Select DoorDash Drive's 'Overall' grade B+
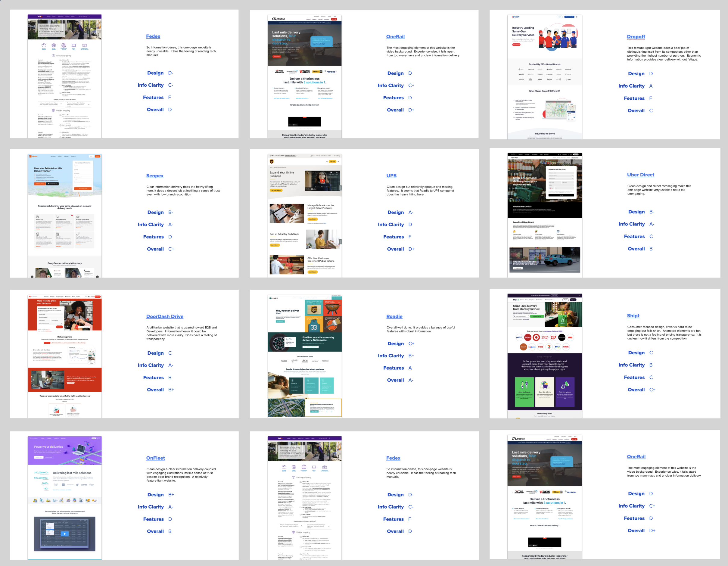 click(171, 390)
